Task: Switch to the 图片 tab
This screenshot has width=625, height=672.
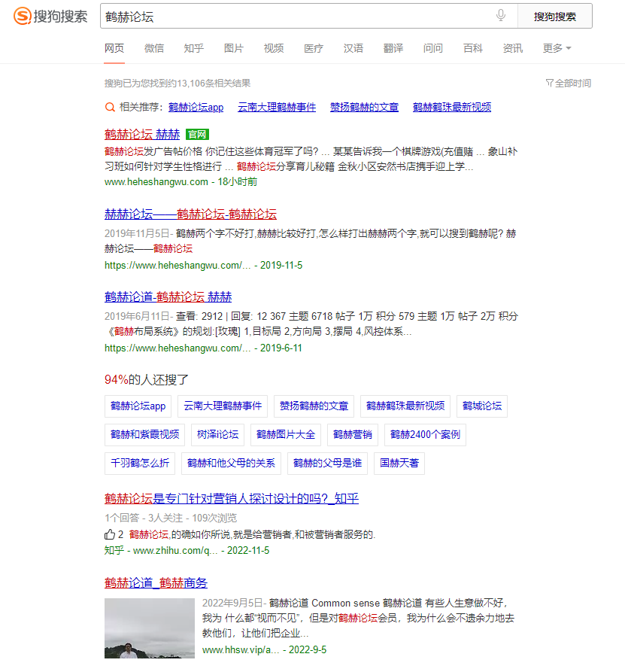Action: coord(234,48)
